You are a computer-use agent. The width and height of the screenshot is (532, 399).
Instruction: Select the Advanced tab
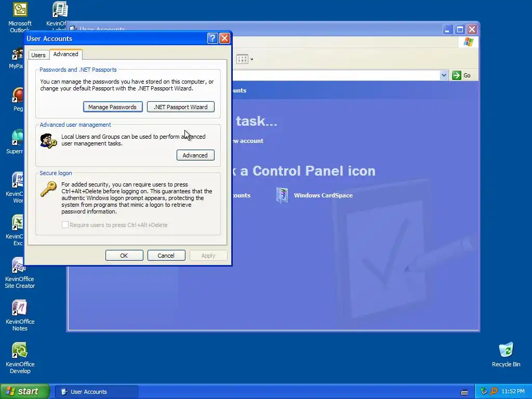click(x=66, y=54)
